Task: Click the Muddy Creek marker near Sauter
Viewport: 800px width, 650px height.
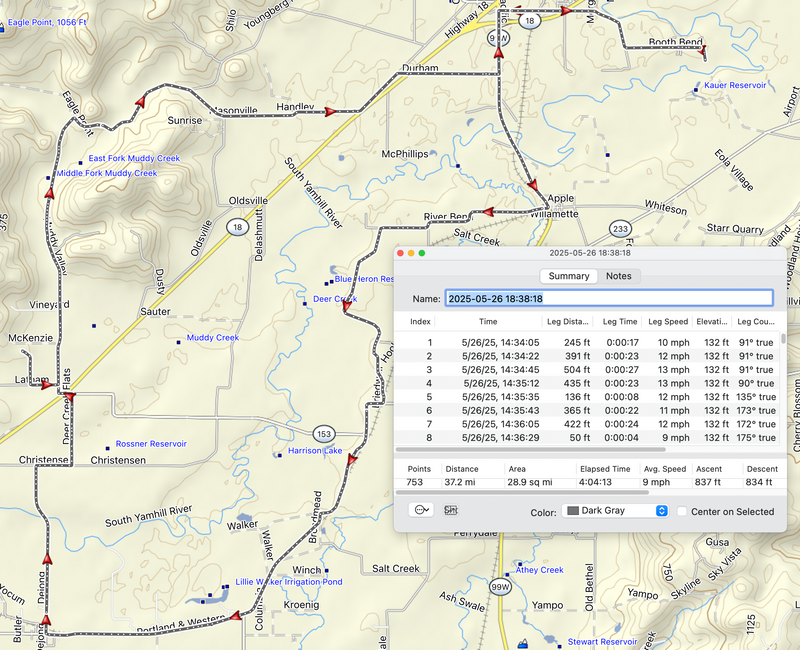Action: (x=178, y=342)
